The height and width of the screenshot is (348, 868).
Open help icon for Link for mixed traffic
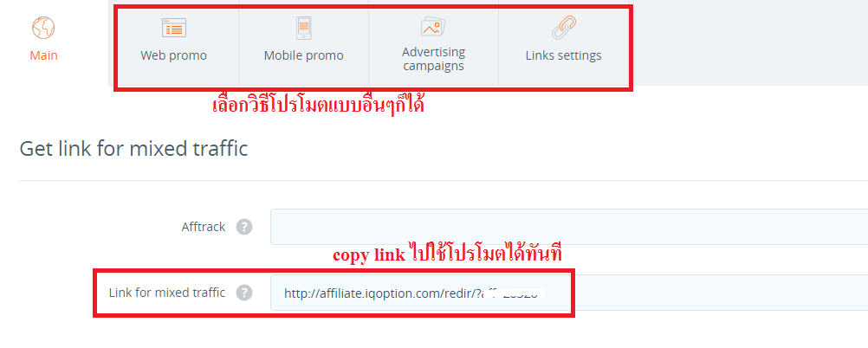(x=244, y=293)
